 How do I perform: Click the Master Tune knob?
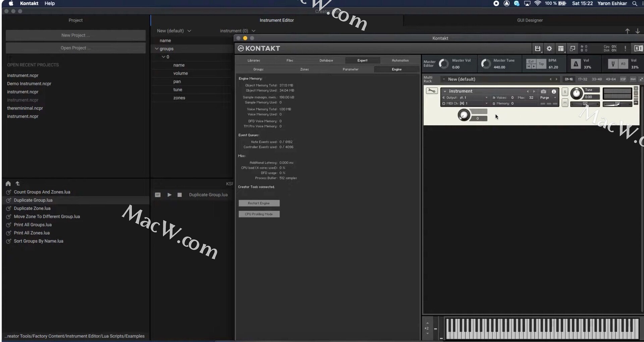click(486, 64)
